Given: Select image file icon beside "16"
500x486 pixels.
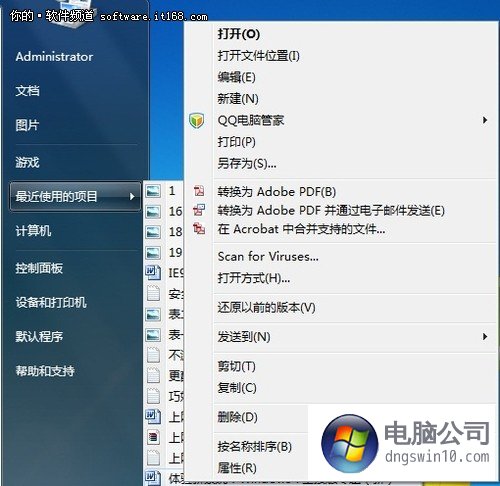Looking at the screenshot, I should (x=153, y=212).
